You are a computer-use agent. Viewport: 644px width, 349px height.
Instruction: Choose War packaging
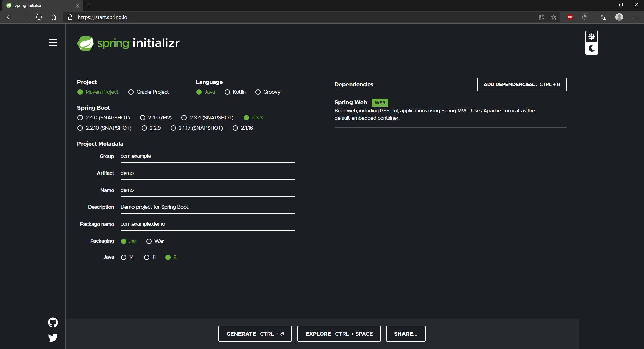click(155, 241)
